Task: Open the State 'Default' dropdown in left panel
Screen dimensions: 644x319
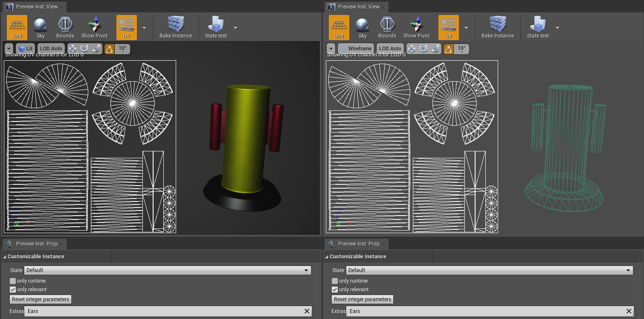Action: [168, 270]
